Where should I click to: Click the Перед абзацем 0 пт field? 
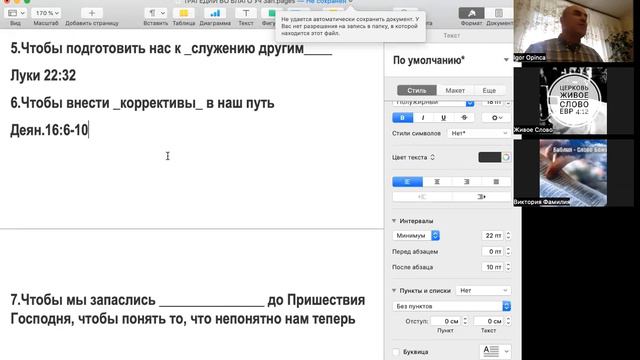pos(493,251)
